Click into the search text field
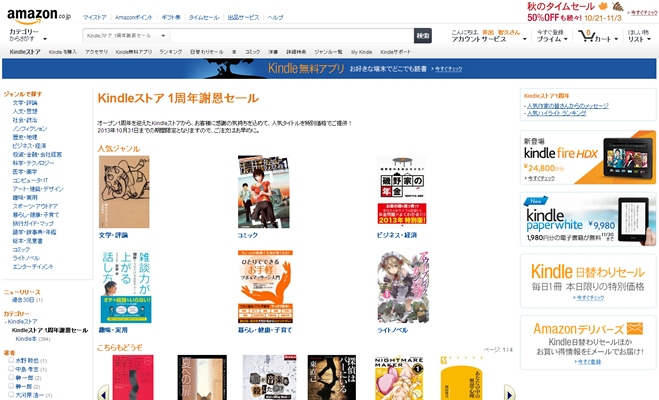The image size is (659, 400). point(292,36)
